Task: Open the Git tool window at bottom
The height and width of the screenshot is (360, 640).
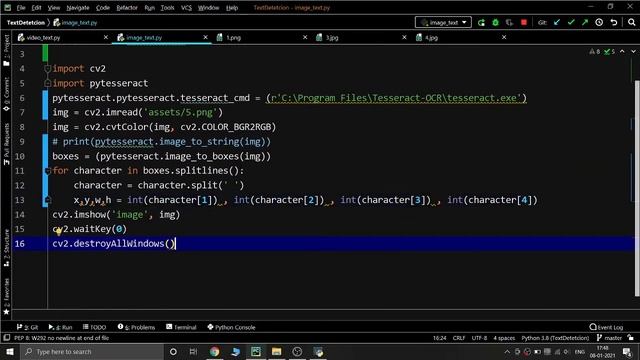Action: (27, 327)
